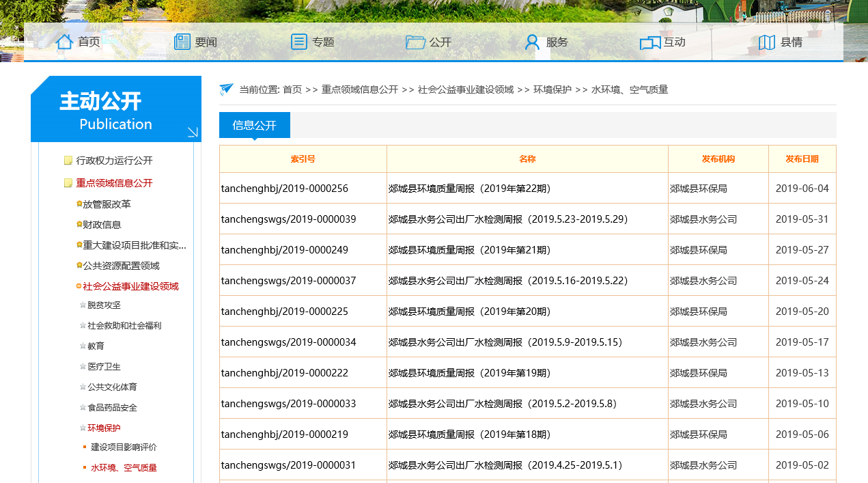Open the 服务 navigation menu
The image size is (868, 483).
coord(557,42)
